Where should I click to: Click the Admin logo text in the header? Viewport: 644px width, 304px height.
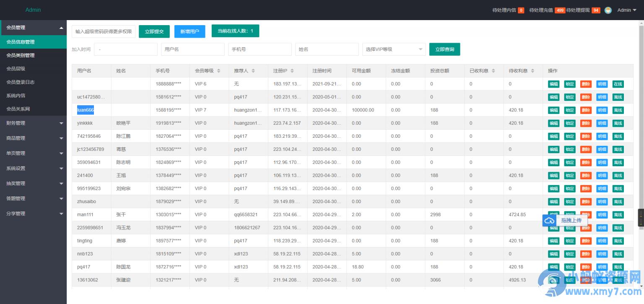tap(33, 10)
